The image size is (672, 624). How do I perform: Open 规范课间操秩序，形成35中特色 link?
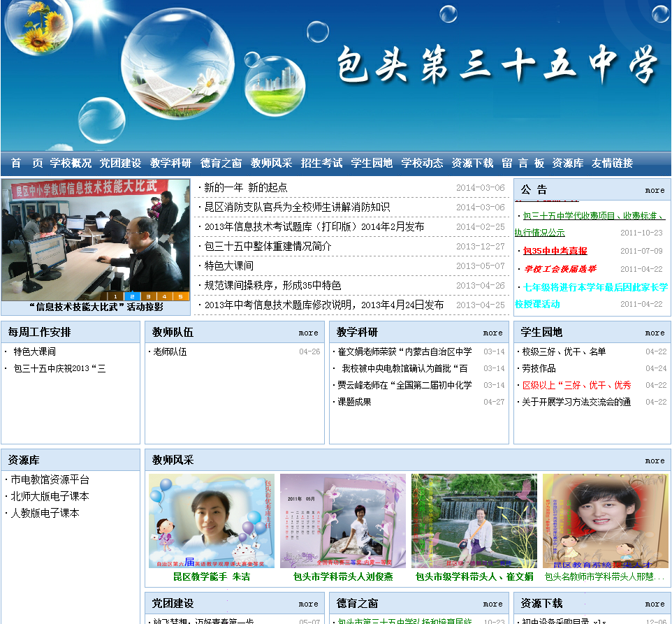coord(272,285)
